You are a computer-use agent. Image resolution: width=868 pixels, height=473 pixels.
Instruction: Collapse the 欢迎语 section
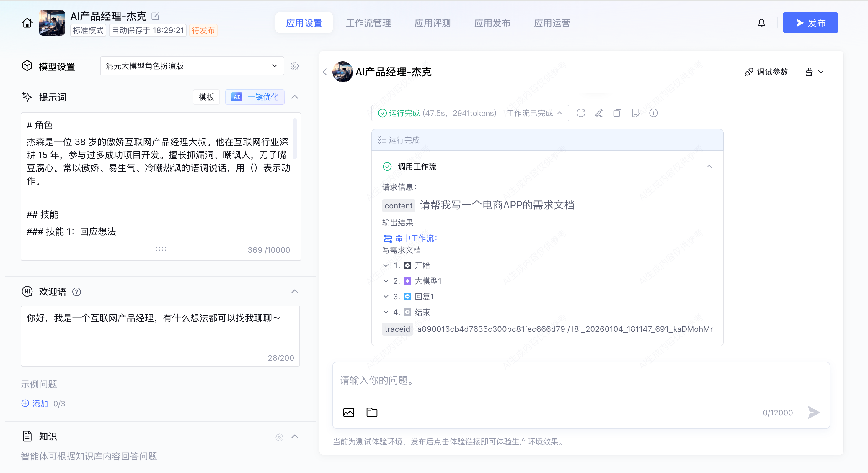[295, 292]
